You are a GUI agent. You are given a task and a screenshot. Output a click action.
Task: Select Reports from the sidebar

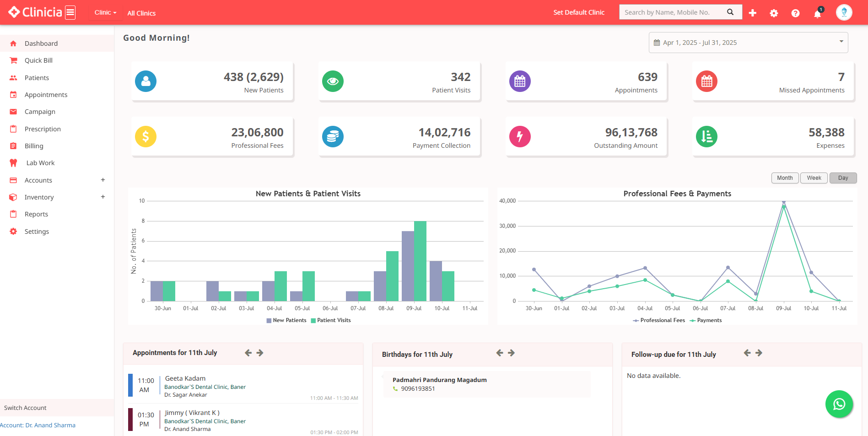pyautogui.click(x=36, y=214)
